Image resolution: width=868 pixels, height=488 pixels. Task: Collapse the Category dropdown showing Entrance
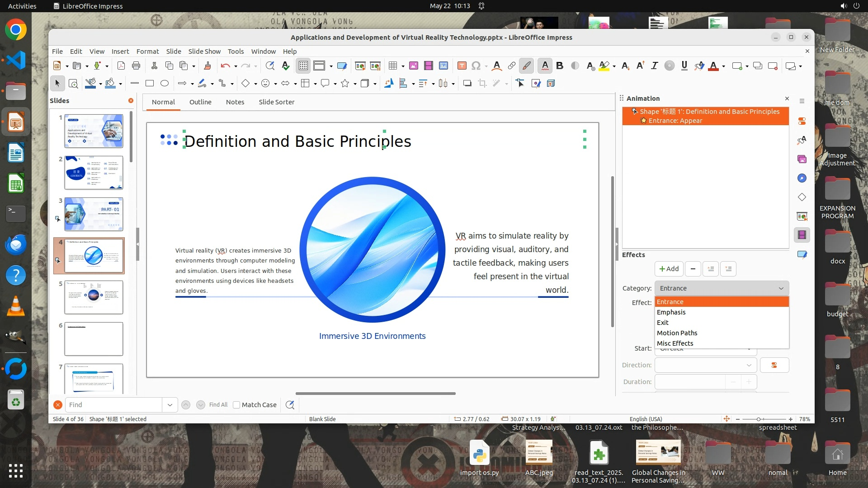[721, 288]
